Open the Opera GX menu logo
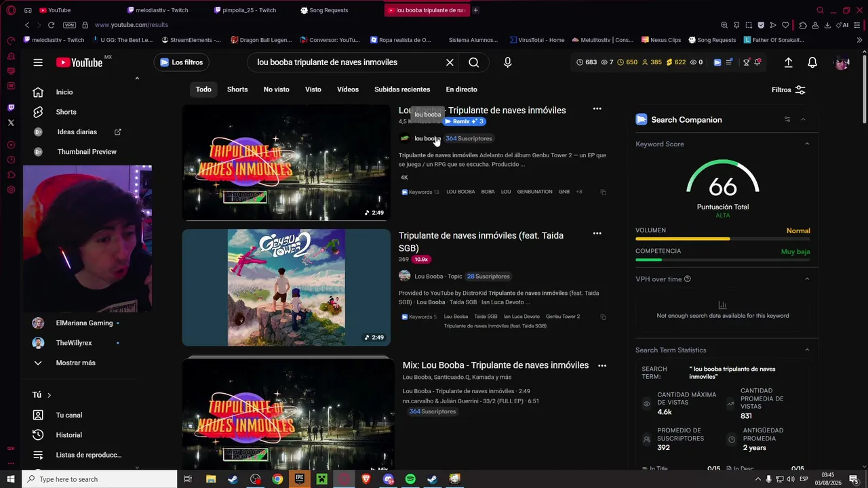 11,10
